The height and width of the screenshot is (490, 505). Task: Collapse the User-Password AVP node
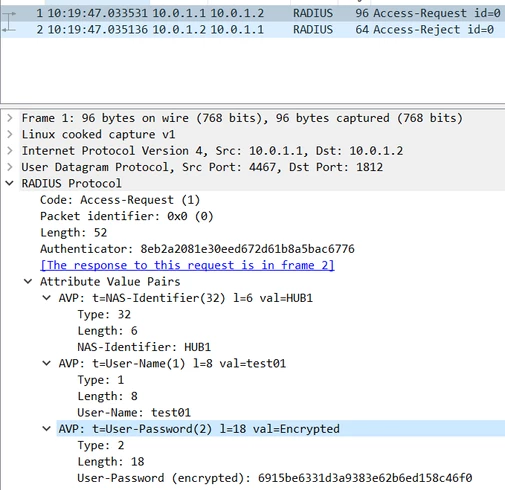point(47,429)
